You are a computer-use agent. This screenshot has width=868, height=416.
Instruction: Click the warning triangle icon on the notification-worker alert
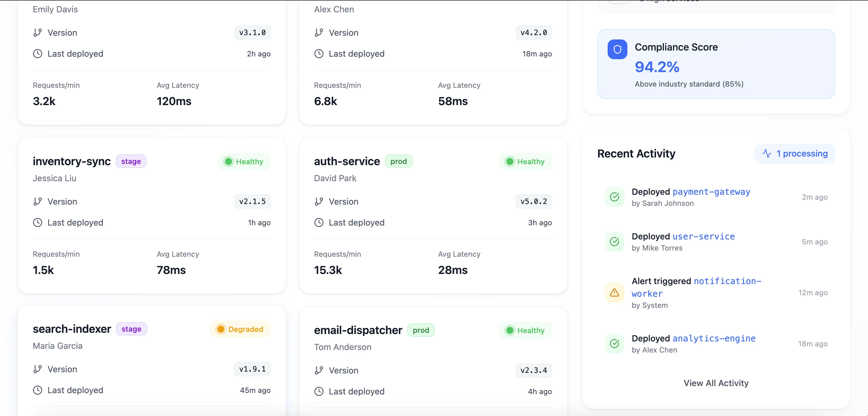coord(614,293)
